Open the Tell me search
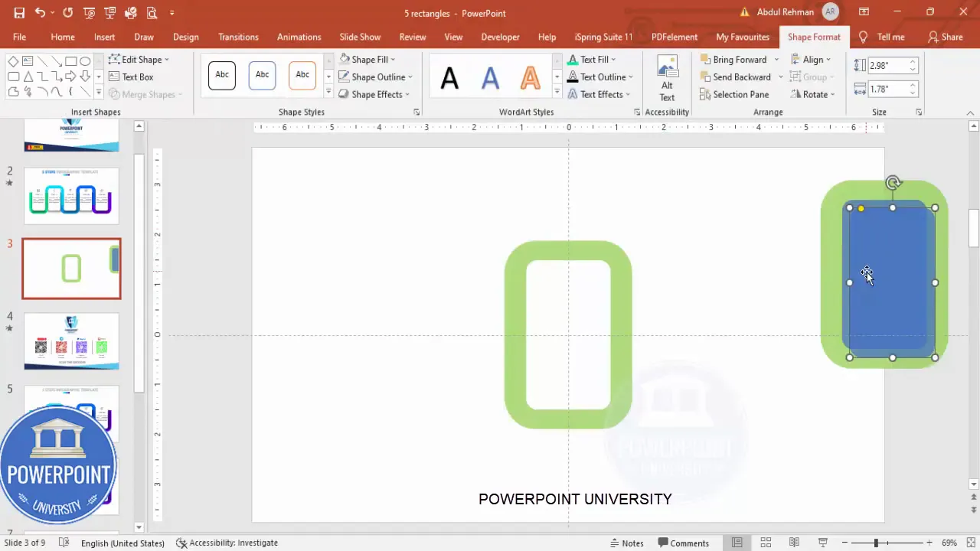The width and height of the screenshot is (980, 551). 882,37
